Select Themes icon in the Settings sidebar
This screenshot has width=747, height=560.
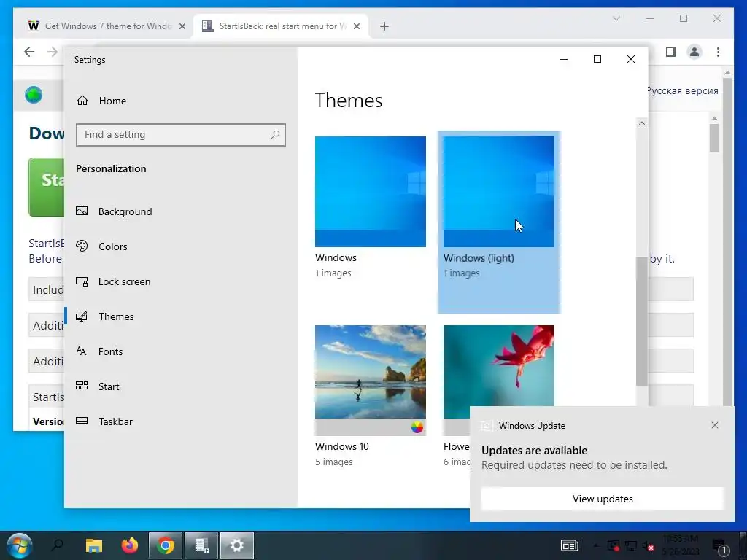82,316
